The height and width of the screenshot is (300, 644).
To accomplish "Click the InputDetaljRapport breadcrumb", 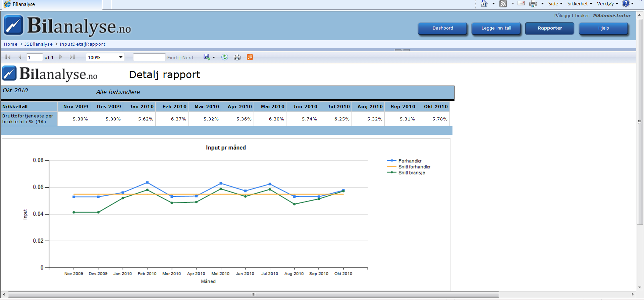I will click(x=83, y=44).
